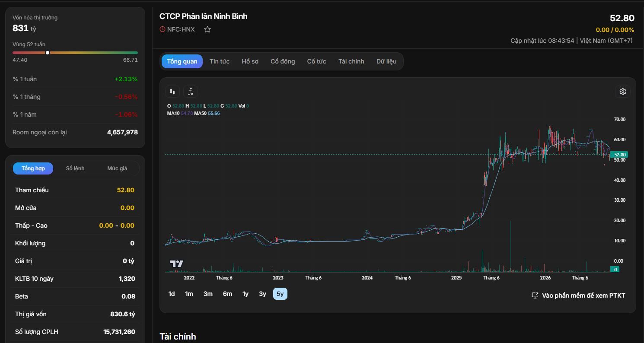Click the TradingView logo on chart

tap(176, 264)
